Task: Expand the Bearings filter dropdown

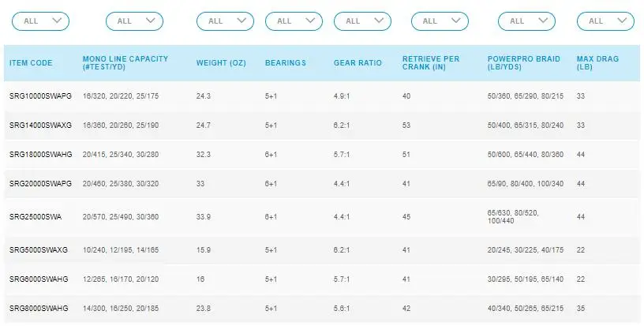Action: click(294, 21)
